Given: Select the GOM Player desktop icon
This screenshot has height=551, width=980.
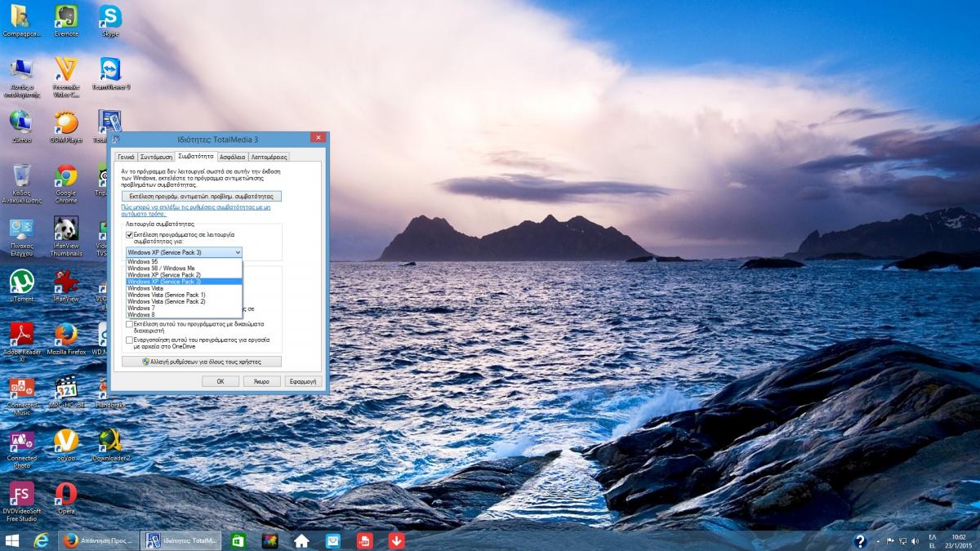Looking at the screenshot, I should 65,127.
